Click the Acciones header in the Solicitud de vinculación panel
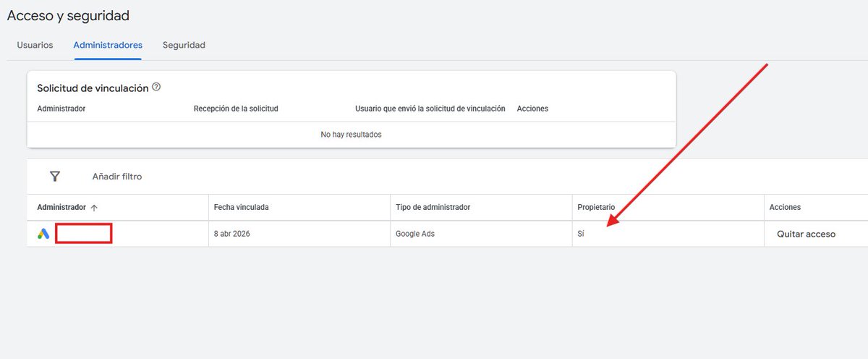Viewport: 868px width, 359px height. [532, 109]
